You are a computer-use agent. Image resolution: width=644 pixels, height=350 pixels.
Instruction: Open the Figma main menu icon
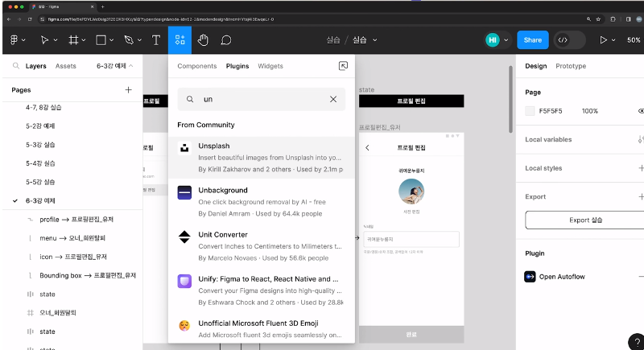click(14, 39)
